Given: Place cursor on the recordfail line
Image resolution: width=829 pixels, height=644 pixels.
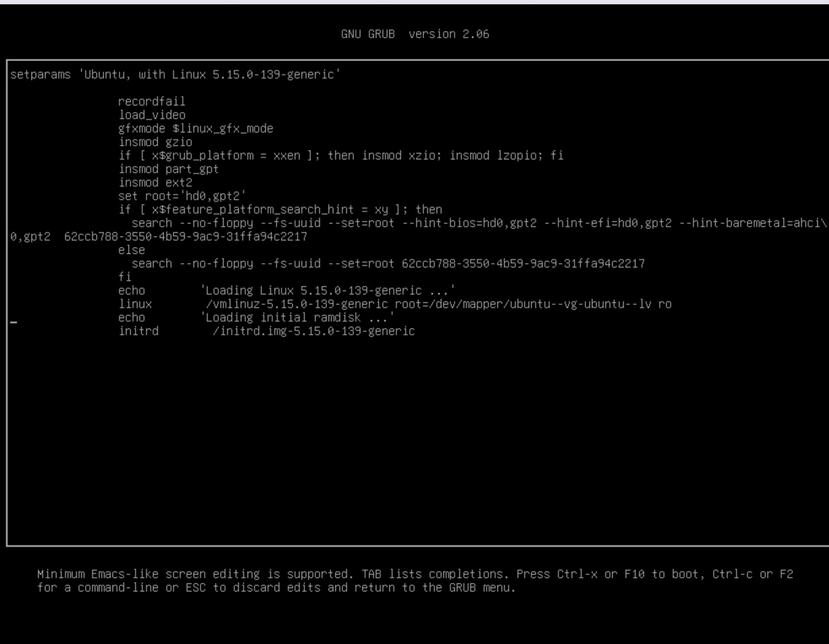Looking at the screenshot, I should click(x=151, y=101).
